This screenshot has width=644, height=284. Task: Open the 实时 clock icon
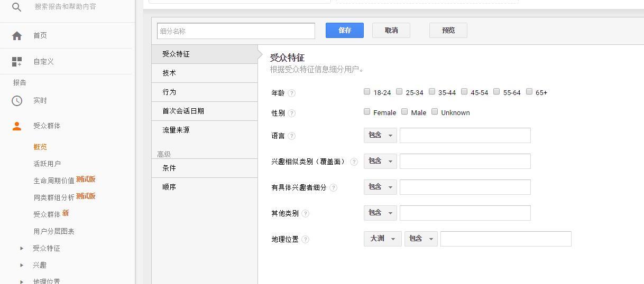[x=17, y=100]
